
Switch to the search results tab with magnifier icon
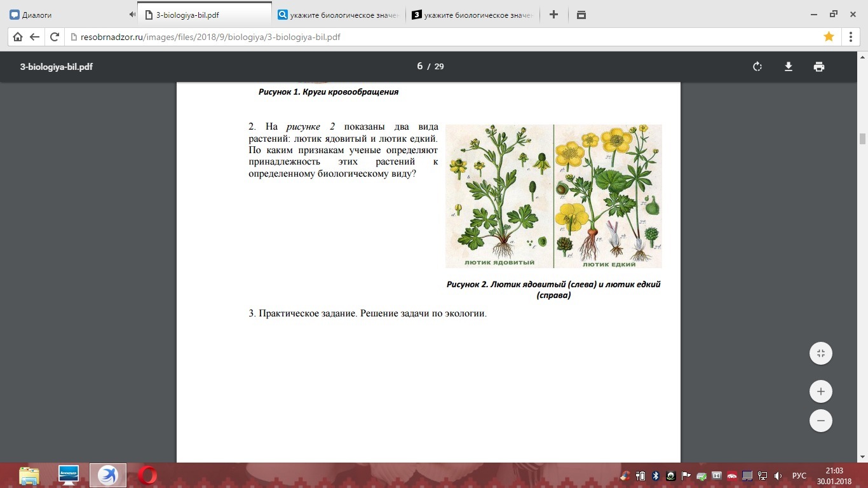338,15
